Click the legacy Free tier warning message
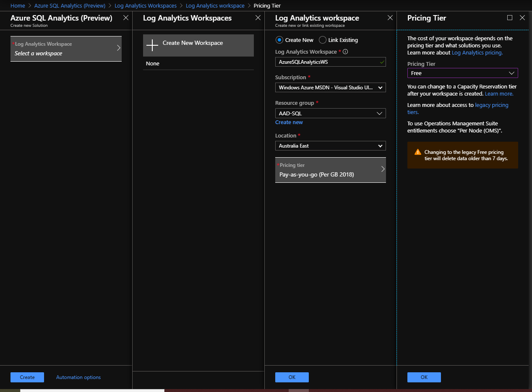The height and width of the screenshot is (392, 532). pyautogui.click(x=463, y=155)
